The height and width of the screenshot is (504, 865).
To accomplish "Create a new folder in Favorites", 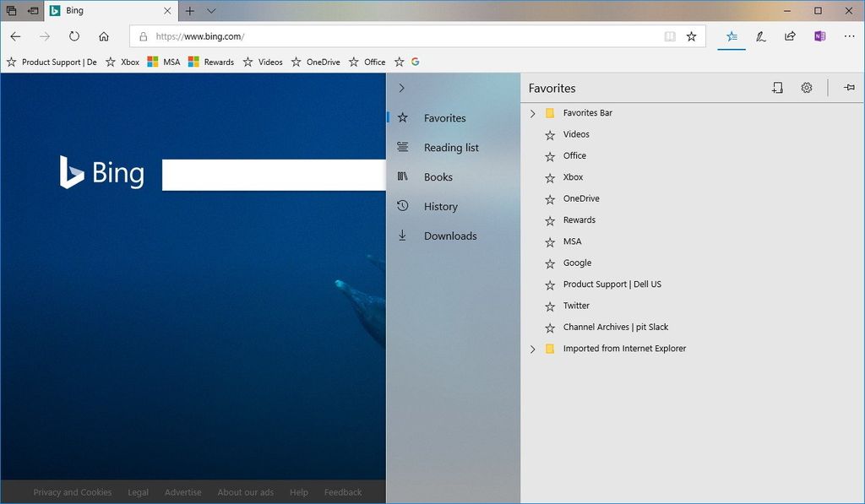I will [x=777, y=87].
